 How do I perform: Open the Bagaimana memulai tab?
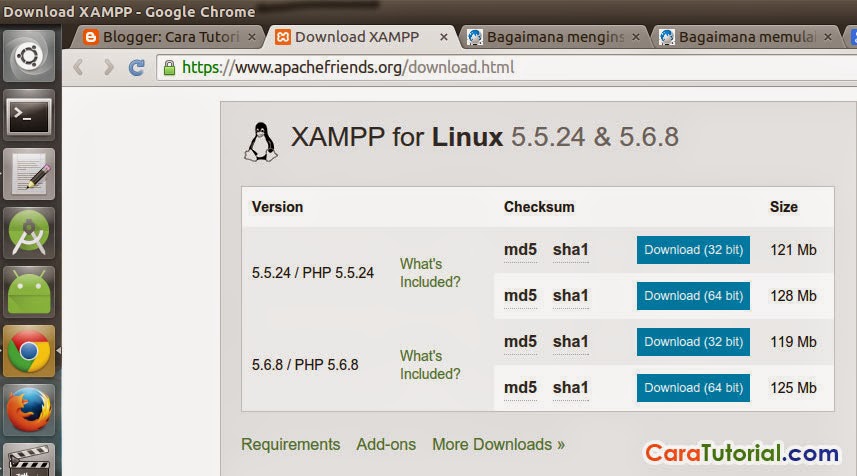(x=747, y=37)
